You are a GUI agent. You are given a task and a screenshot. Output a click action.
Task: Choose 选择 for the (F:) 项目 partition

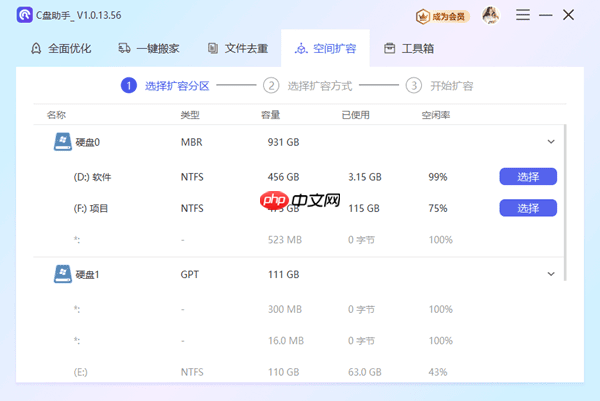coord(528,208)
